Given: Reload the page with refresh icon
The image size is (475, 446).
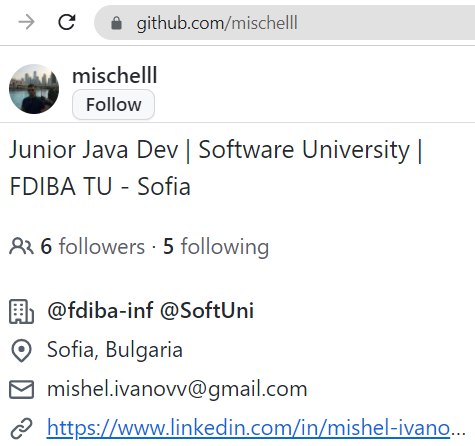Looking at the screenshot, I should click(67, 22).
